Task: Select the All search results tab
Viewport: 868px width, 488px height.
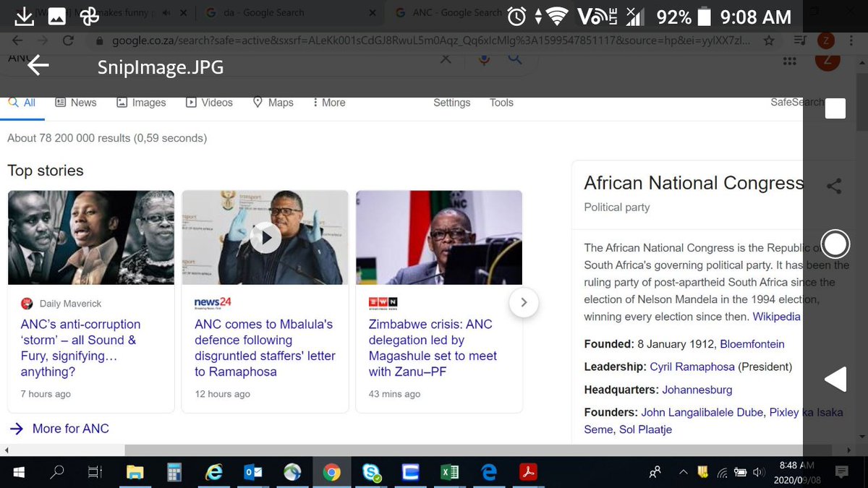Action: coord(22,103)
